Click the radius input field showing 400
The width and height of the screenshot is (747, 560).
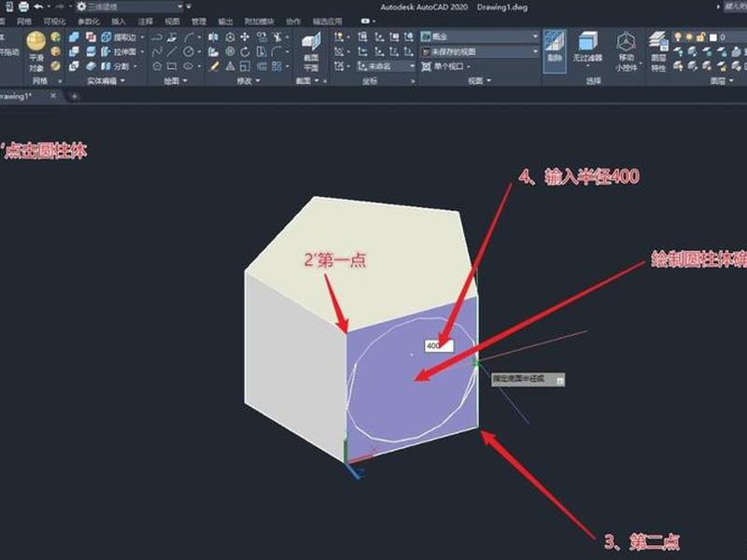(x=439, y=345)
